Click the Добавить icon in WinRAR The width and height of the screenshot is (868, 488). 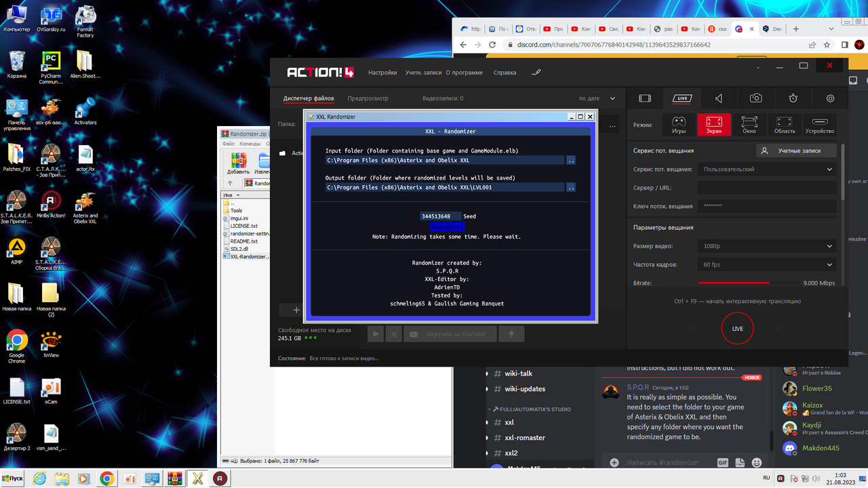(x=238, y=163)
